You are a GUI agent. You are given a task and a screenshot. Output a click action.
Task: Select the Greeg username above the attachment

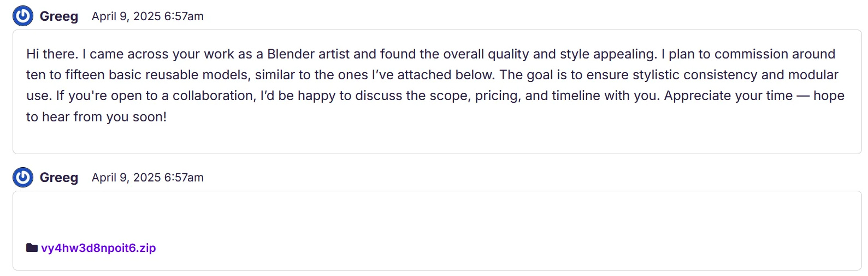tap(59, 178)
